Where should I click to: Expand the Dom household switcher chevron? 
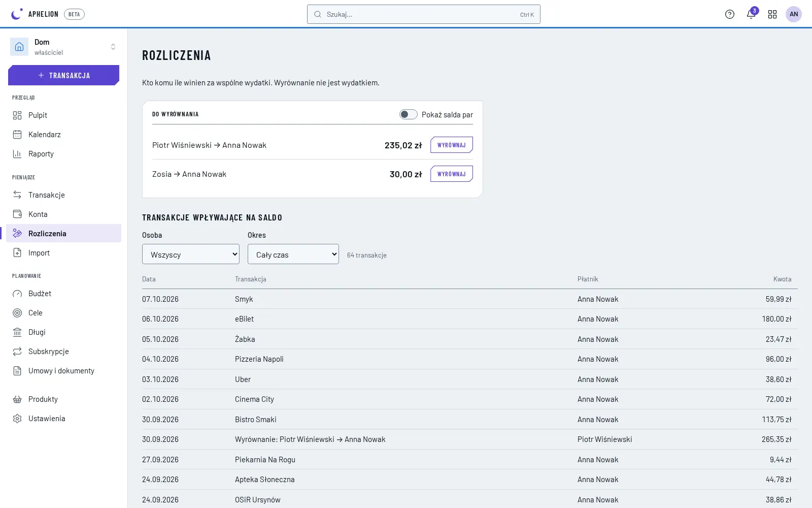click(x=113, y=47)
